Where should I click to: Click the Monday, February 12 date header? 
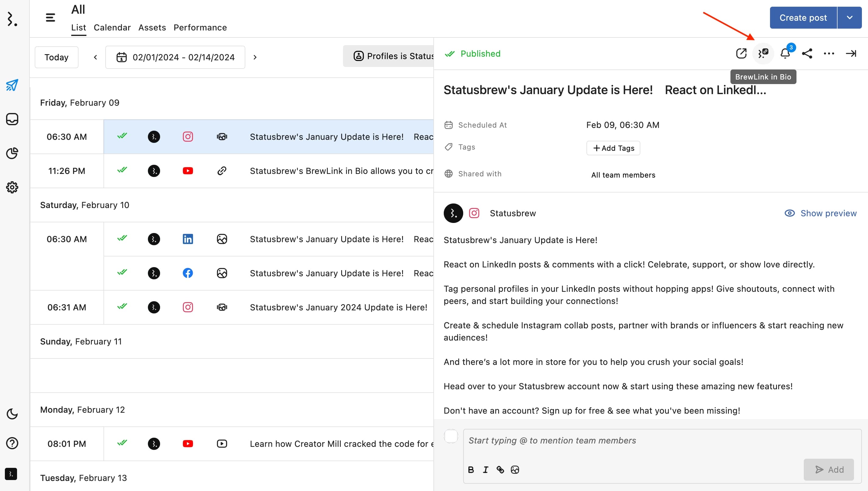tap(82, 410)
